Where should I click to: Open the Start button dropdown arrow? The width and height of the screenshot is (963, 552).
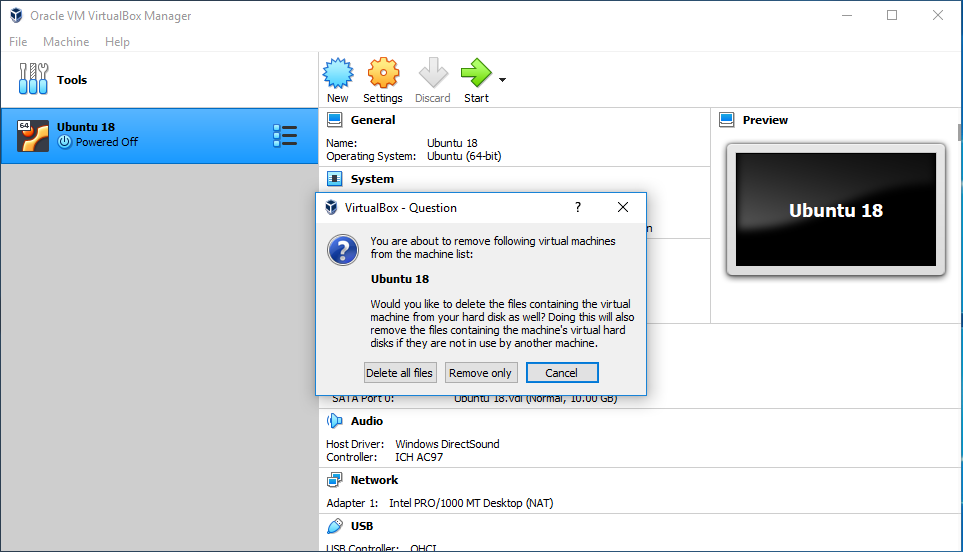502,80
